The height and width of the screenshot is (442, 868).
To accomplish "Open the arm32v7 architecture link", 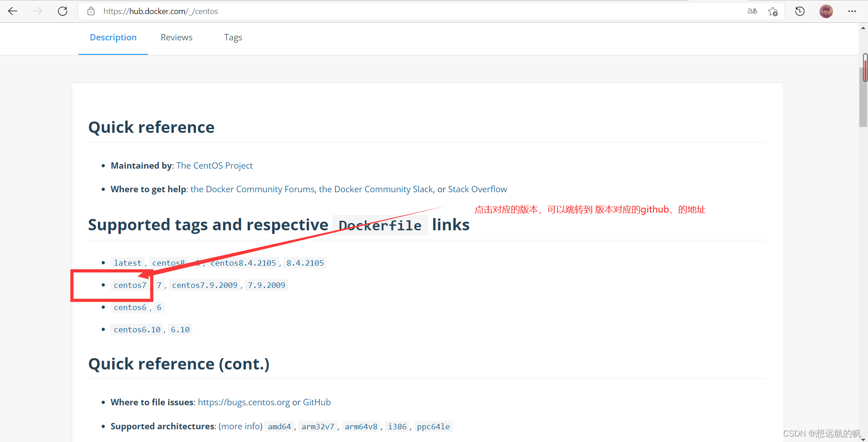I will pos(318,427).
